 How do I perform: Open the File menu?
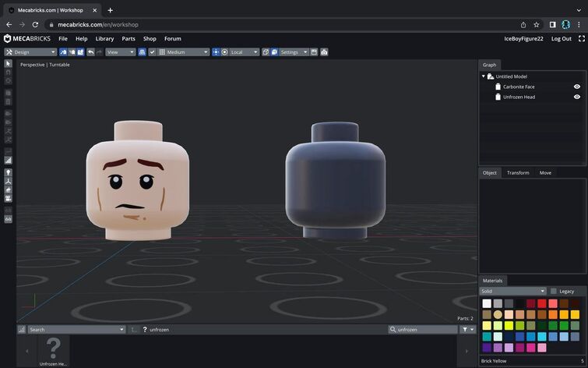[x=63, y=39]
